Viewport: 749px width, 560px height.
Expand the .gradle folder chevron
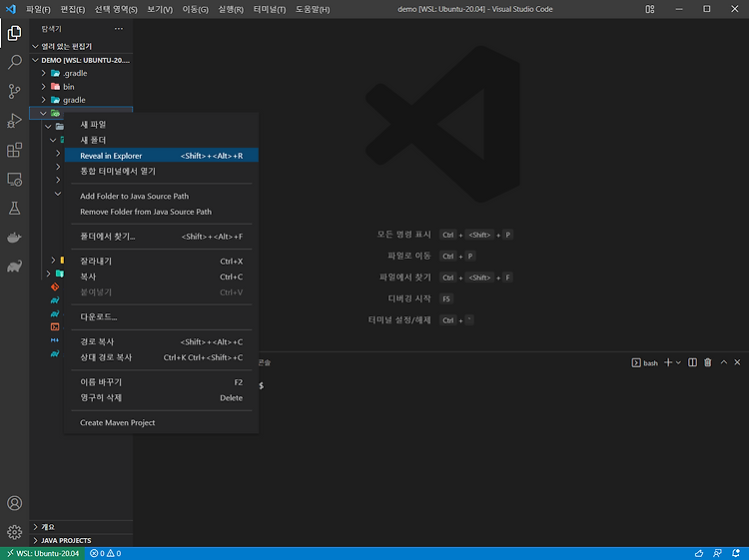pyautogui.click(x=44, y=73)
